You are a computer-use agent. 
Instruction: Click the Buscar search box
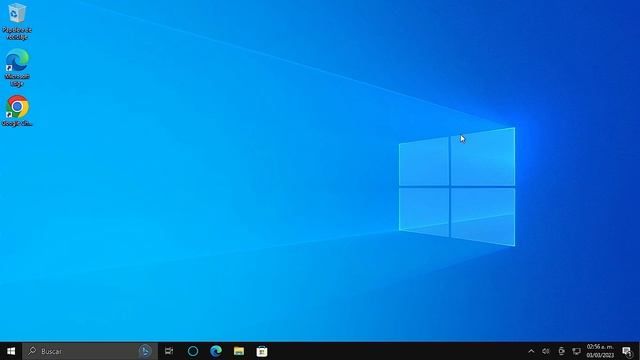pyautogui.click(x=90, y=351)
